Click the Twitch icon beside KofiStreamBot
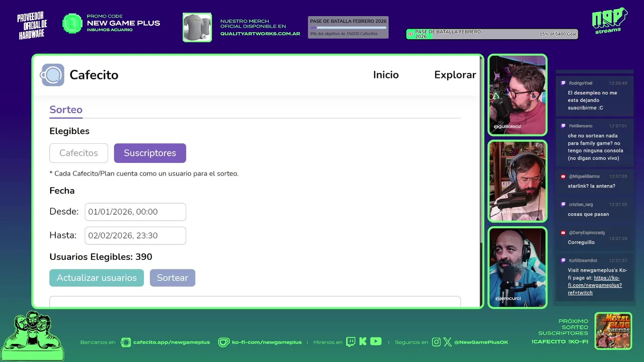The width and height of the screenshot is (644, 362). point(563,260)
